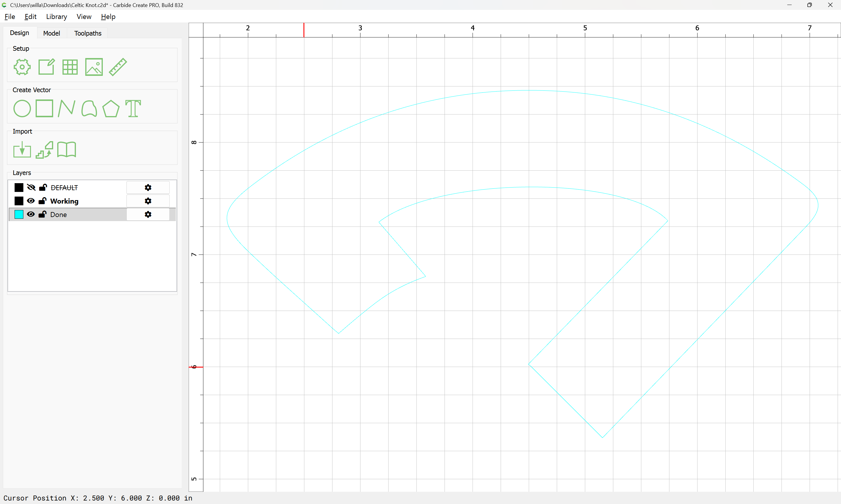The width and height of the screenshot is (841, 504).
Task: Show the hidden DEFAULT layer
Action: (x=31, y=188)
